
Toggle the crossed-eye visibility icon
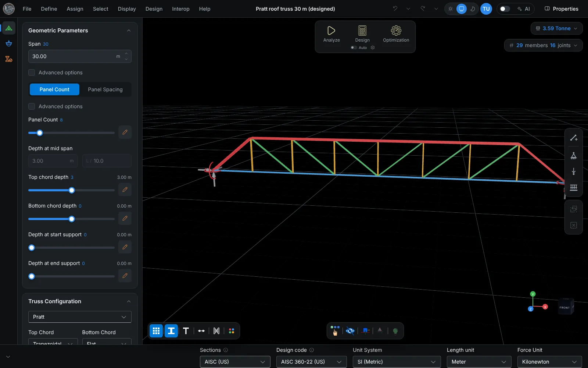click(x=350, y=331)
